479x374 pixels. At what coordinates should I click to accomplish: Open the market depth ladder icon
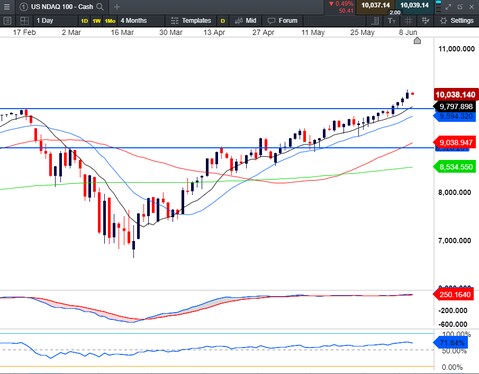438,6
